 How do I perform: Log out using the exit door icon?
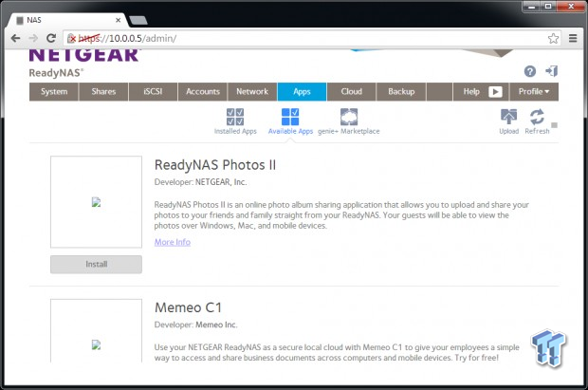point(551,70)
